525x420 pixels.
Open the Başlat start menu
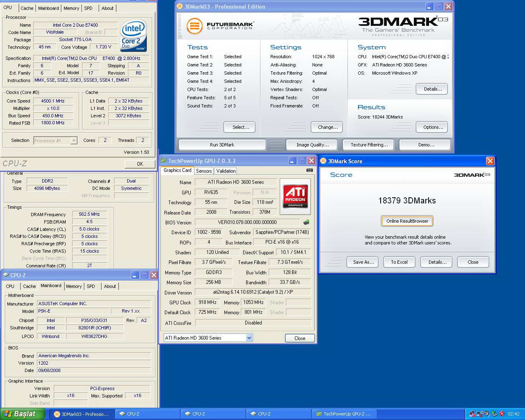tap(23, 414)
